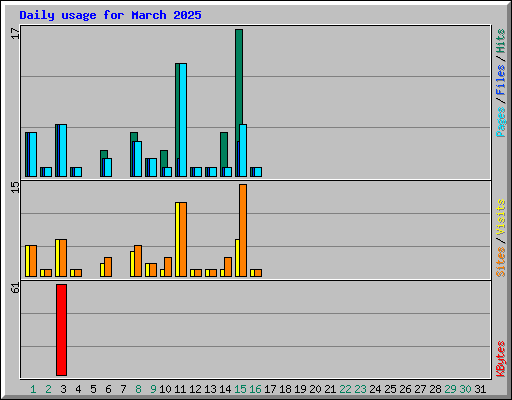This screenshot has height=400, width=512.
Task: Click the y-axis maximum label 17
Action: click(15, 33)
